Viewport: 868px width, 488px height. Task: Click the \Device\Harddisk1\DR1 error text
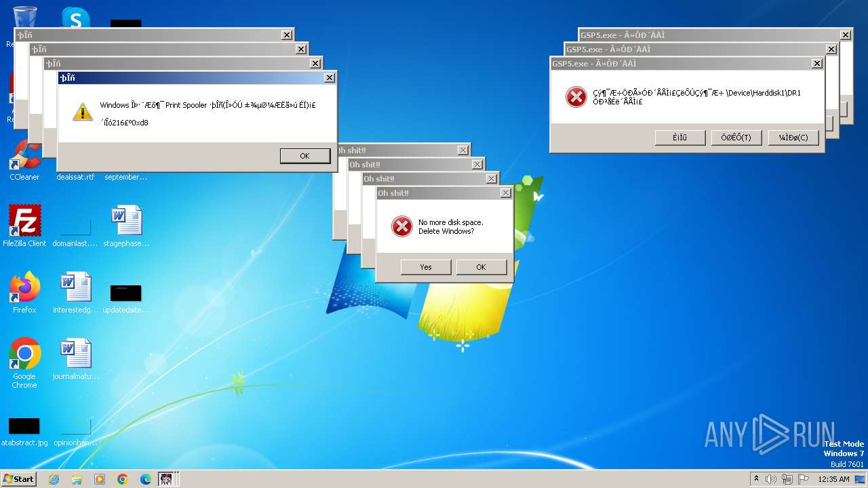click(696, 98)
